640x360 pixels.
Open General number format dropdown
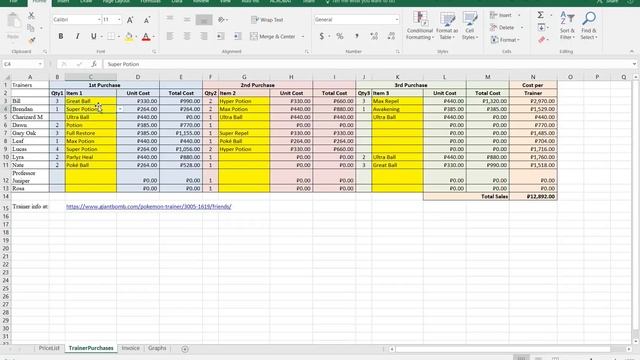click(x=396, y=20)
